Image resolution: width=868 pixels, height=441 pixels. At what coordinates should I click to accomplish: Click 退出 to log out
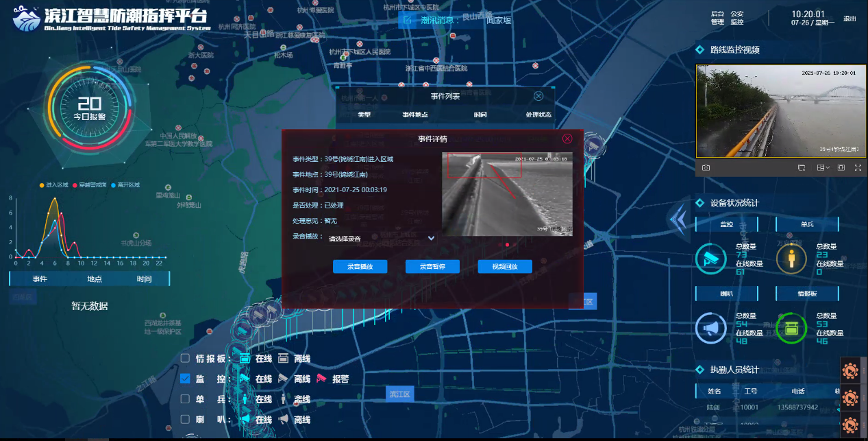tap(850, 19)
